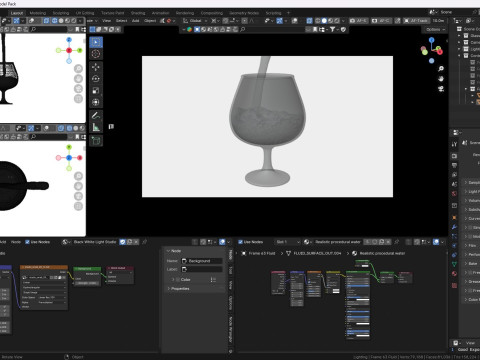Open the shading options dropdown arrow
Image resolution: width=480 pixels, height=360 pixels.
[343, 21]
